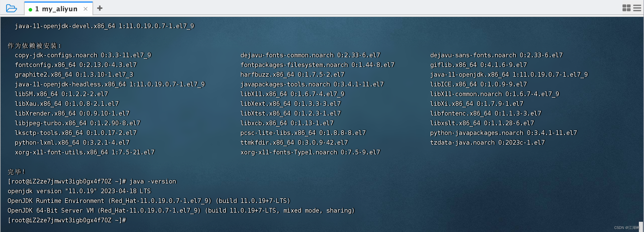Select dejavu-fonts-common.noarch entry
The image size is (644, 232).
click(x=310, y=55)
